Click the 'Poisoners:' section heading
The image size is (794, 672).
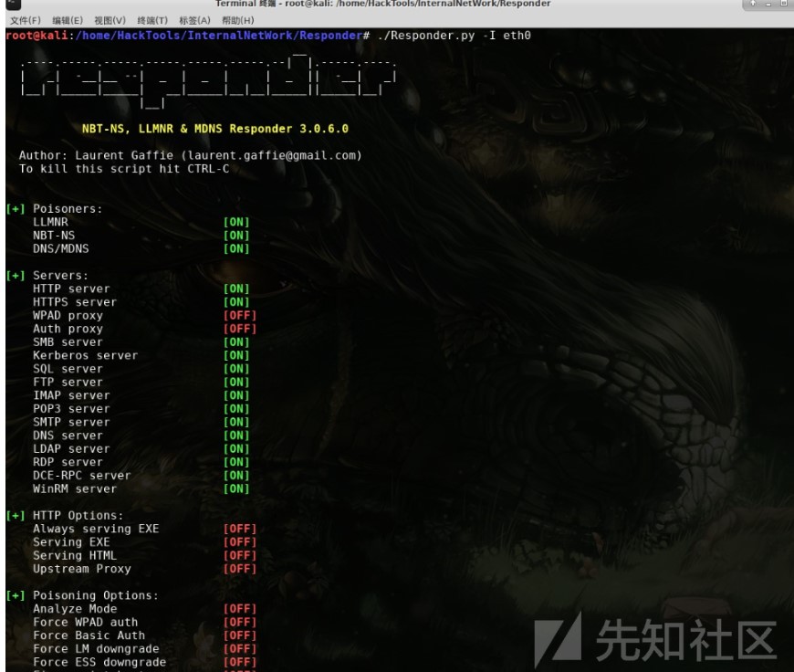68,209
